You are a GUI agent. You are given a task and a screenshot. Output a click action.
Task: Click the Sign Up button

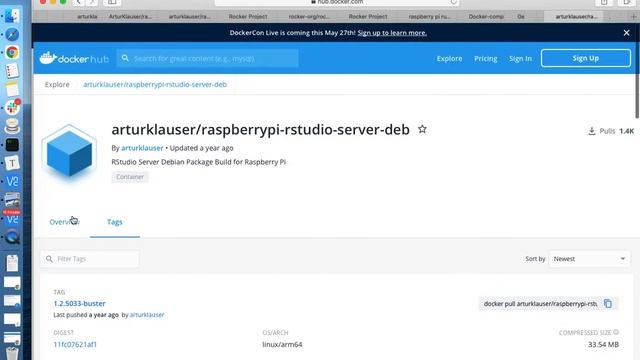[x=586, y=58]
